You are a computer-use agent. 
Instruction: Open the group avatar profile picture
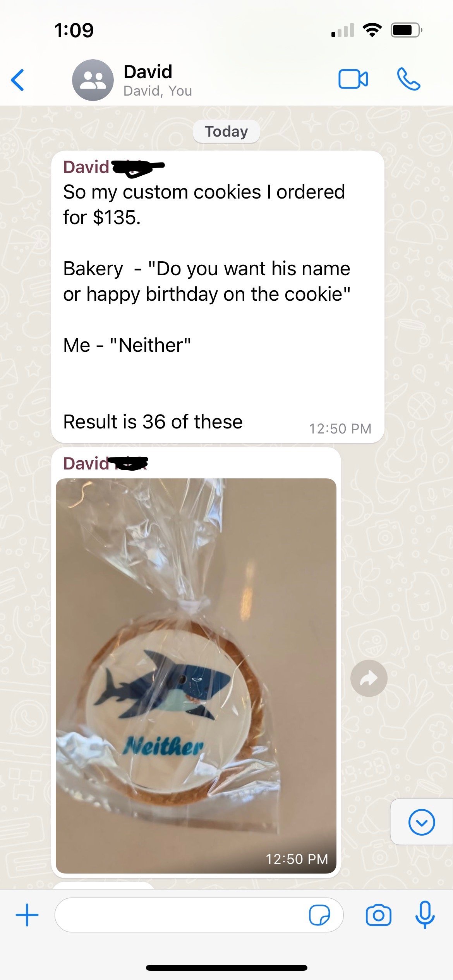[93, 80]
